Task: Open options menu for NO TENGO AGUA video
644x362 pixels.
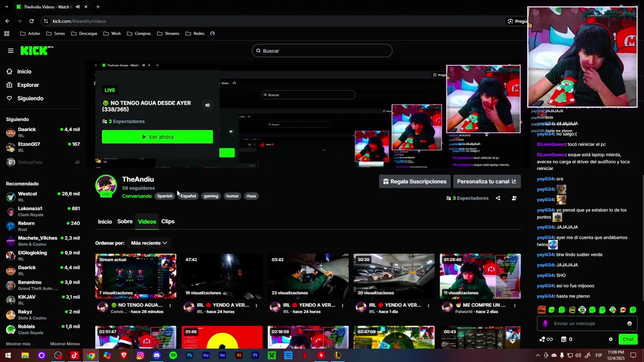Action: coord(170,306)
